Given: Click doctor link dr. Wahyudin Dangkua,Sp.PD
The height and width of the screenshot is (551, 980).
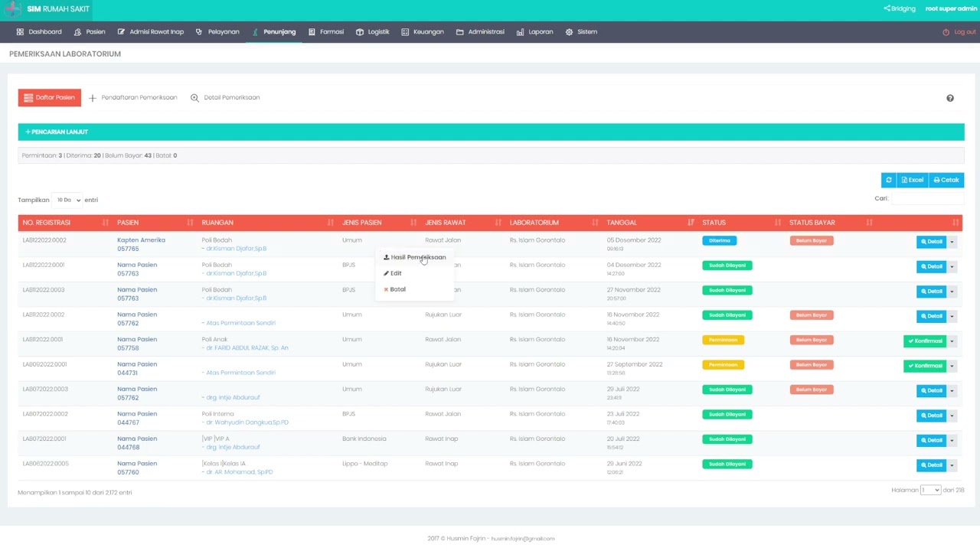Looking at the screenshot, I should tap(247, 422).
